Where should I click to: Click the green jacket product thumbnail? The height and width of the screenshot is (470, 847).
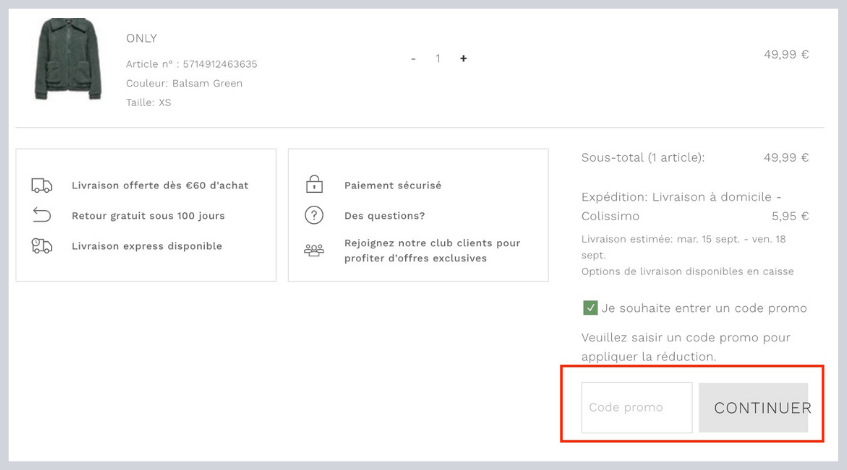pos(69,59)
